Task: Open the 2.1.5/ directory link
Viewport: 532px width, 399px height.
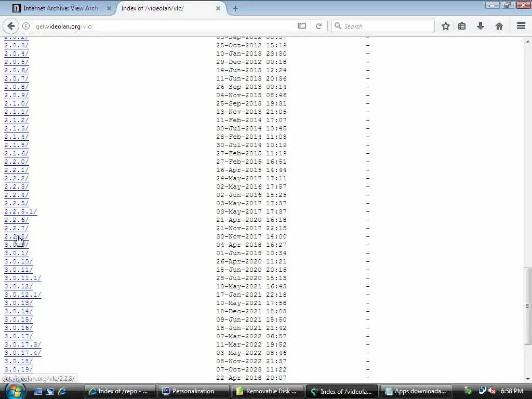Action: pyautogui.click(x=16, y=145)
